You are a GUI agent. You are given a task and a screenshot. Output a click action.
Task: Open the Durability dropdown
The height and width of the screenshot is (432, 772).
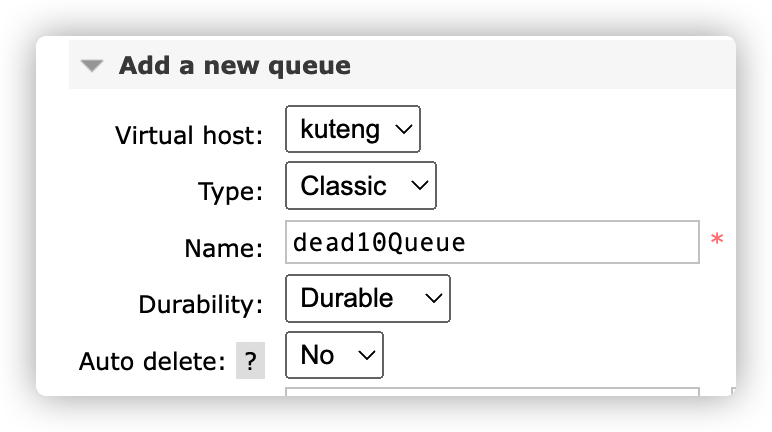367,298
